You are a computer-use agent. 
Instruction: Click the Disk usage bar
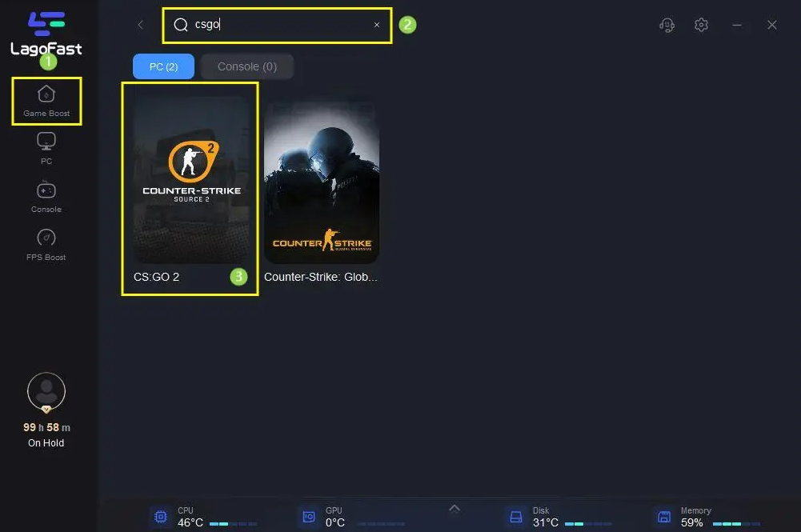coord(588,524)
